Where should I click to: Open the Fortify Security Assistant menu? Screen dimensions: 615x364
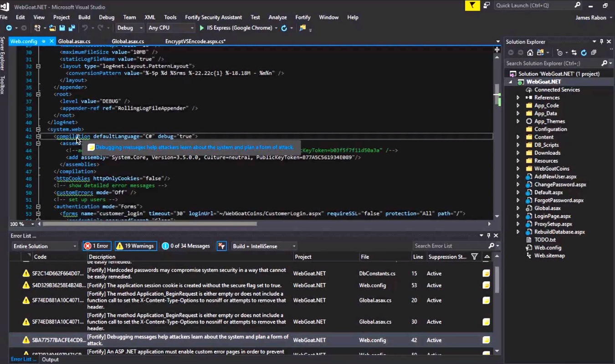214,17
